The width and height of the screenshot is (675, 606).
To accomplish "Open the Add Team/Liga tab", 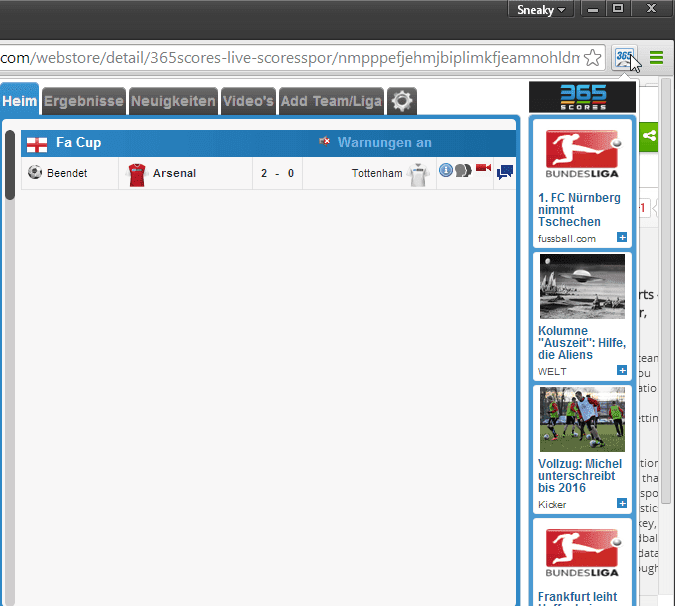I will pyautogui.click(x=331, y=101).
